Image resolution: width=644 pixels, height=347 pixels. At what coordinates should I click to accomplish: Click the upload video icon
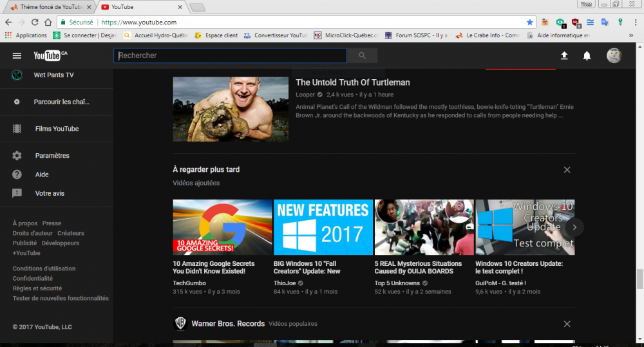point(564,56)
